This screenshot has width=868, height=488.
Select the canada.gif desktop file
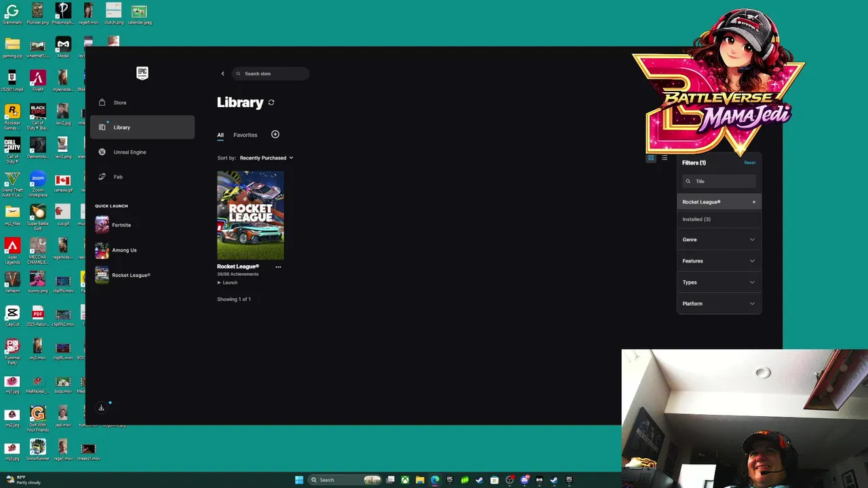[x=63, y=183]
